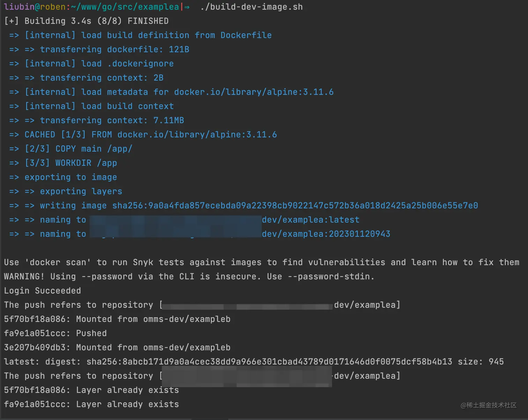Click the docker.io/library/alpine:3.11.6 metadata reference
Image resolution: width=528 pixels, height=420 pixels.
pos(254,92)
